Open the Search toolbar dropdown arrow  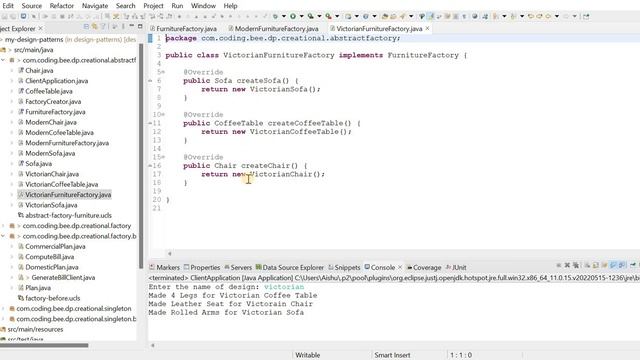click(411, 16)
